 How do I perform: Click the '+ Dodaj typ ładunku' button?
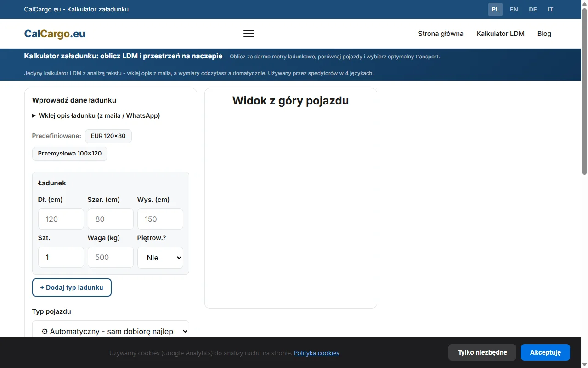[x=72, y=287]
